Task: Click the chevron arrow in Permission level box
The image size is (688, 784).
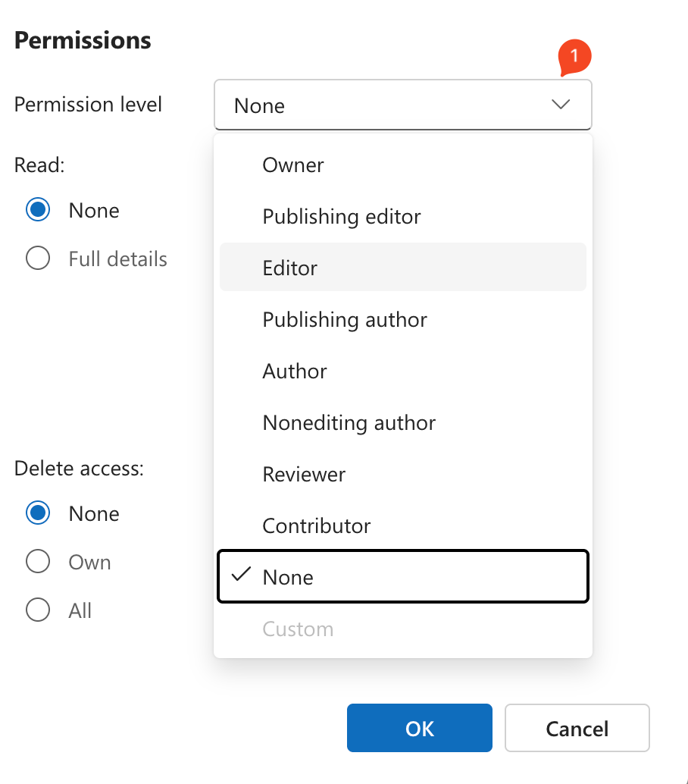Action: coord(561,105)
